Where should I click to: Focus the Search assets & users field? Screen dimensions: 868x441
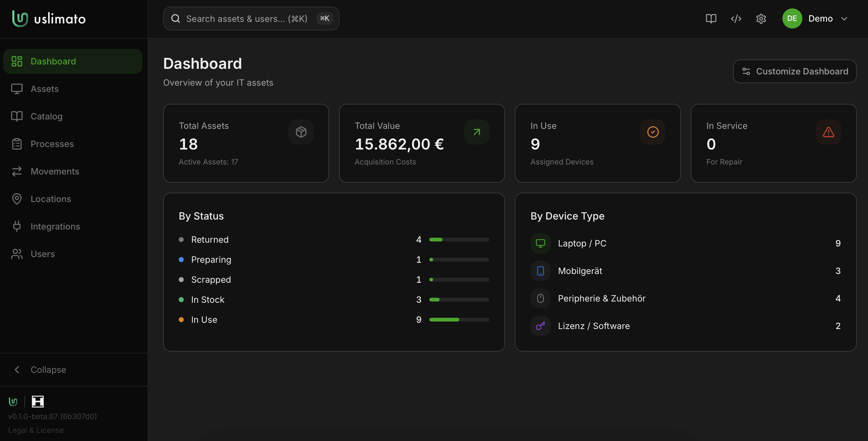(x=251, y=18)
